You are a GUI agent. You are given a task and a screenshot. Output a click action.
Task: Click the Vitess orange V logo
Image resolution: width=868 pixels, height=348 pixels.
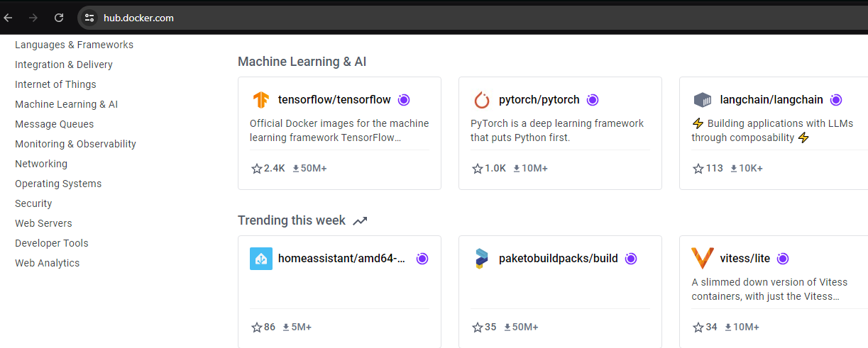coord(703,259)
